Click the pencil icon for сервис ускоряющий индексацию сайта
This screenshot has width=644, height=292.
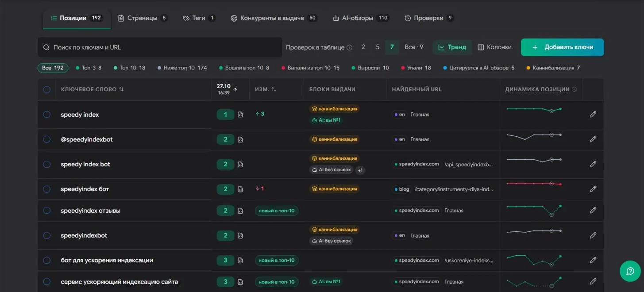pyautogui.click(x=593, y=281)
